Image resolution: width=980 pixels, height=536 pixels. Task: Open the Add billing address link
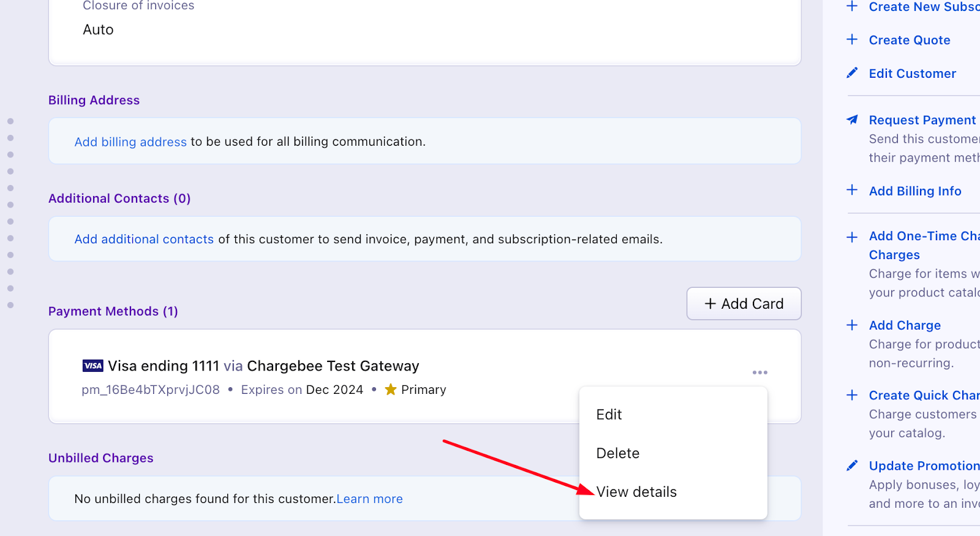click(x=130, y=142)
